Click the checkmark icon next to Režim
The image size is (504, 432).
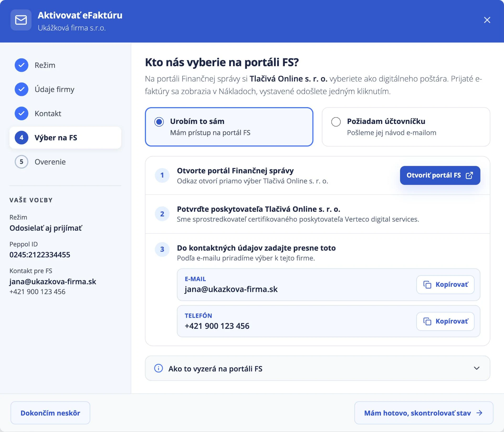tap(22, 65)
